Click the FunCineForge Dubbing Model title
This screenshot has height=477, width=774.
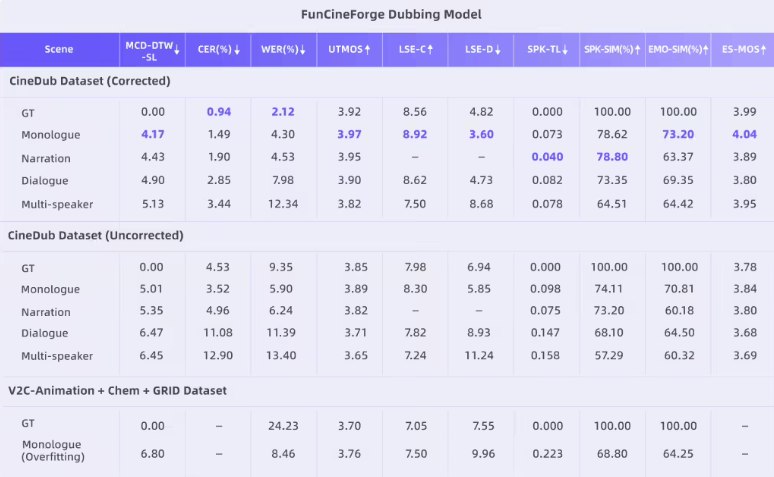coord(387,15)
